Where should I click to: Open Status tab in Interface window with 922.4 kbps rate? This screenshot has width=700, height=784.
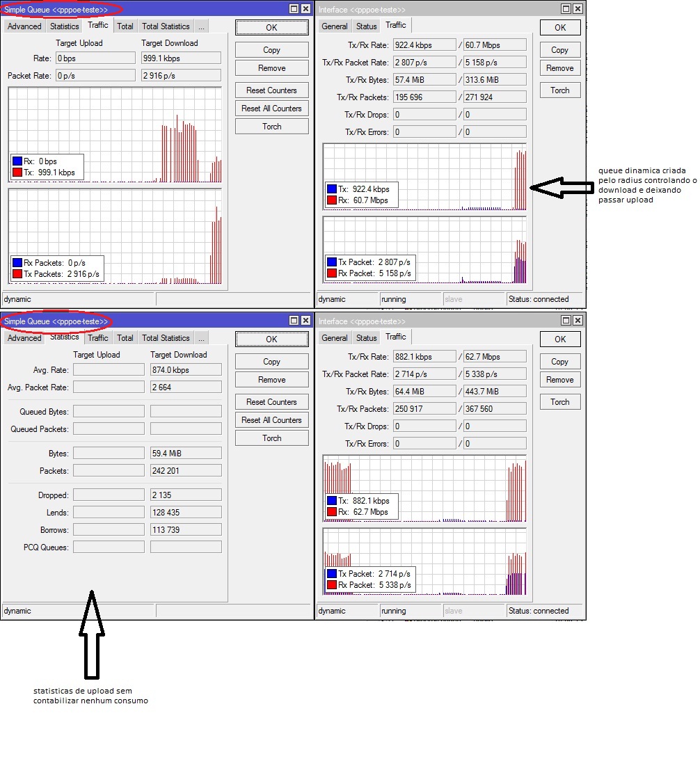(367, 26)
